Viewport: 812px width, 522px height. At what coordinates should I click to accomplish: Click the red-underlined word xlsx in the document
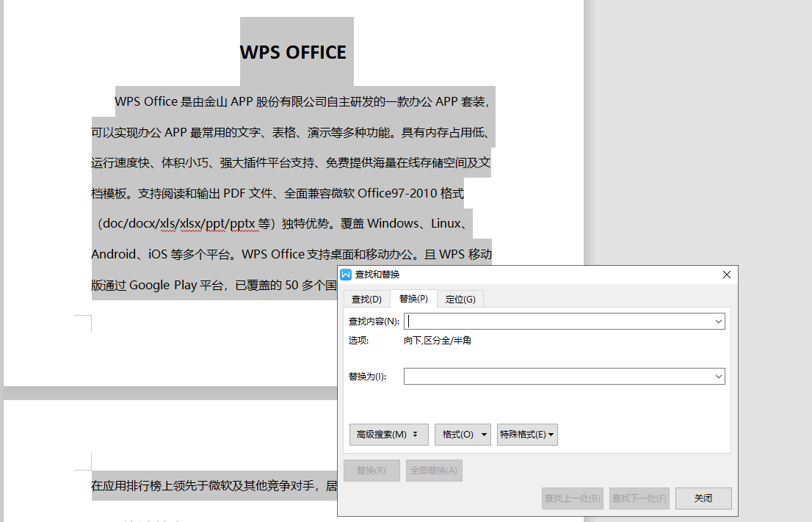[x=192, y=223]
